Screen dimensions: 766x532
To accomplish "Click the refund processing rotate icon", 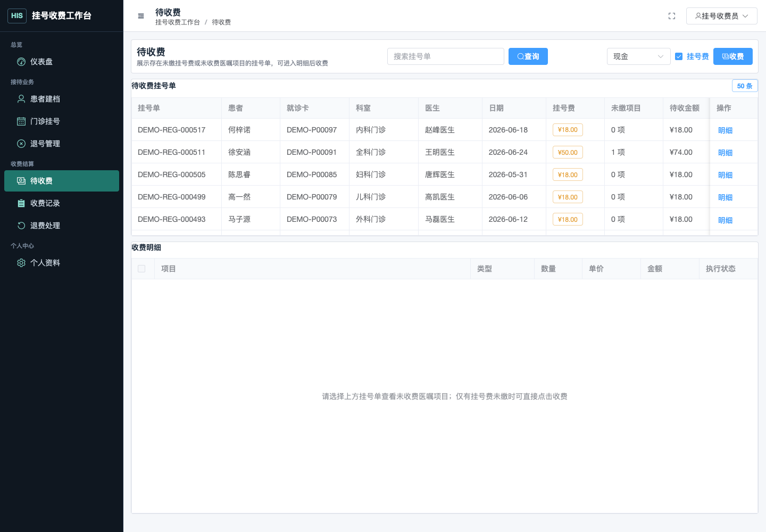I will point(21,226).
